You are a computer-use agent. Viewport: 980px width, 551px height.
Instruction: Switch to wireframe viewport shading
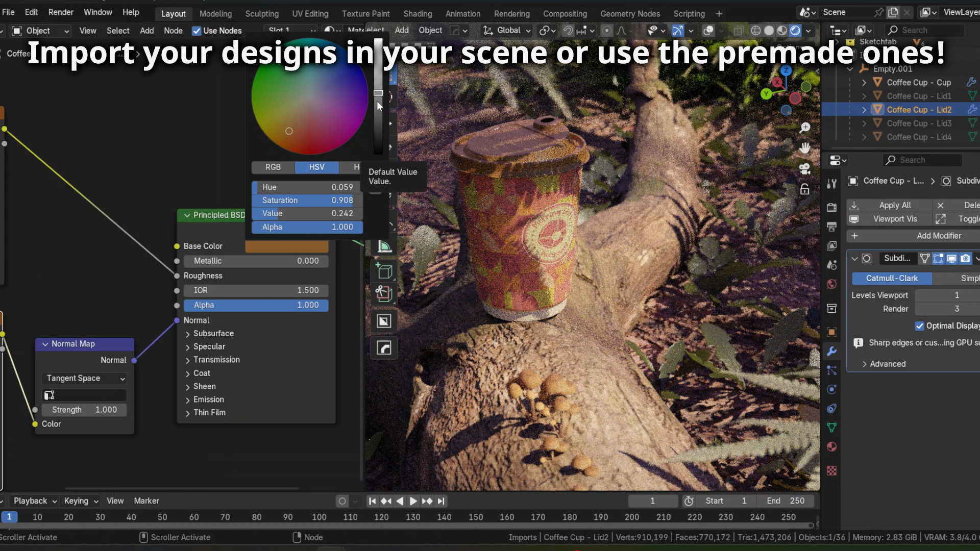pyautogui.click(x=755, y=31)
